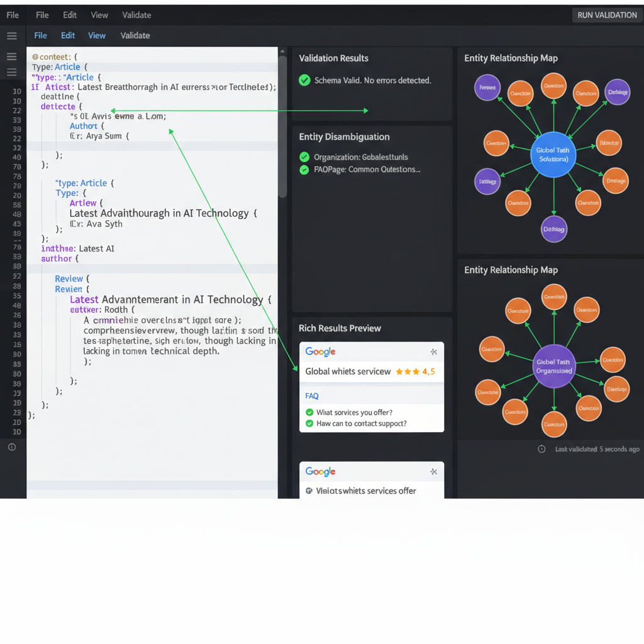Click the Google logo in Rich Results Preview
This screenshot has height=644, width=644.
(319, 352)
